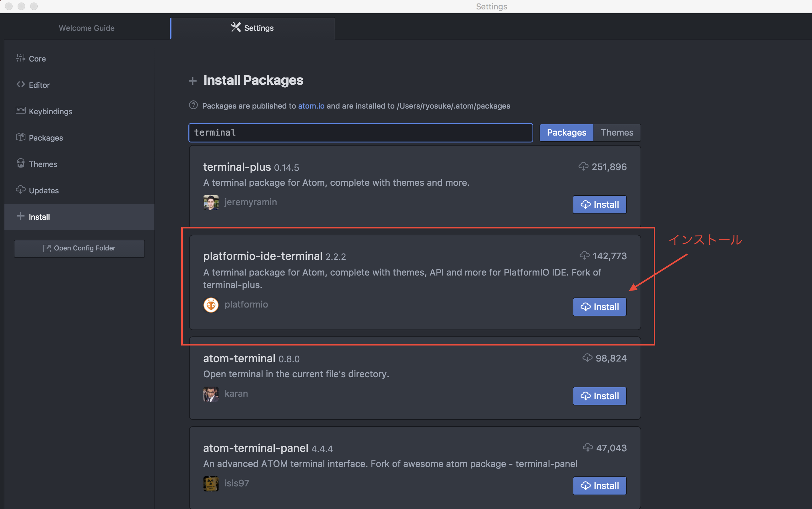
Task: Install the platformio-ide-terminal package
Action: (599, 307)
